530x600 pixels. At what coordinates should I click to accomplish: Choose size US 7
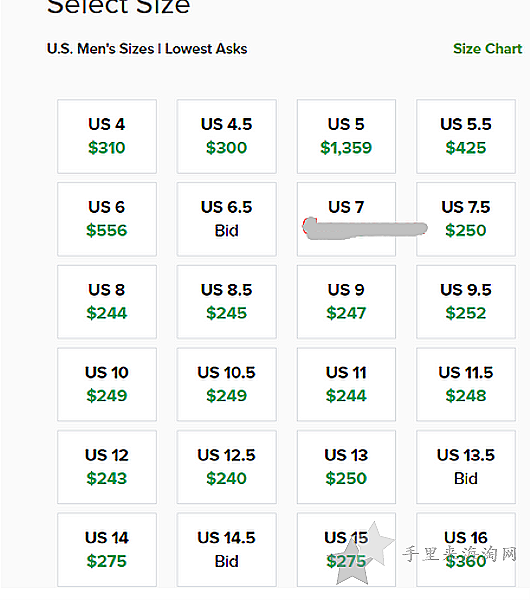click(x=346, y=219)
